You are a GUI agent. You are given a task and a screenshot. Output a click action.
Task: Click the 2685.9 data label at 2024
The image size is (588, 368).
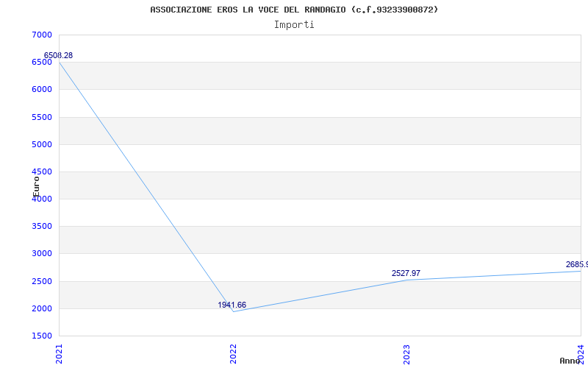(577, 264)
